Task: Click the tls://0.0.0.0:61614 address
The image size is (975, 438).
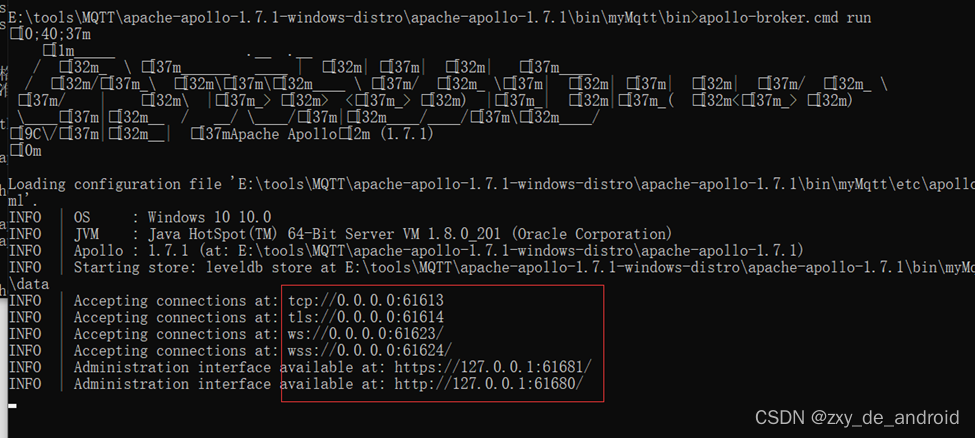Action: coord(366,318)
